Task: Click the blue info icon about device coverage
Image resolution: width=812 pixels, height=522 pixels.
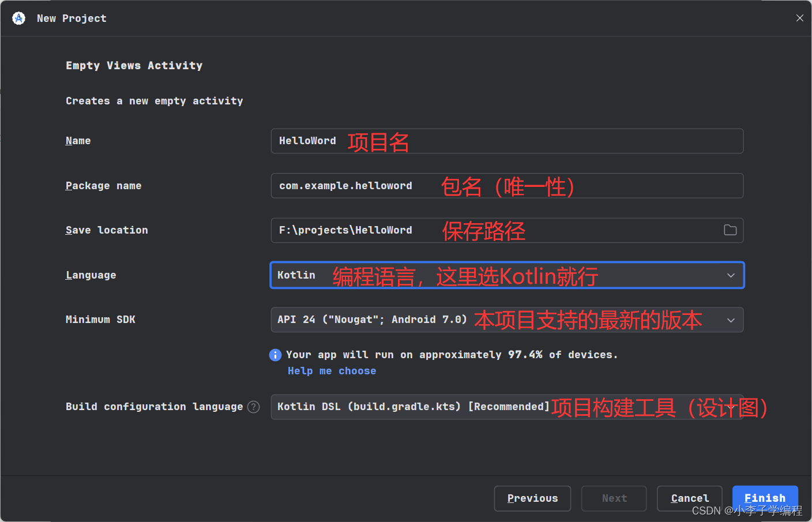Action: pos(275,354)
